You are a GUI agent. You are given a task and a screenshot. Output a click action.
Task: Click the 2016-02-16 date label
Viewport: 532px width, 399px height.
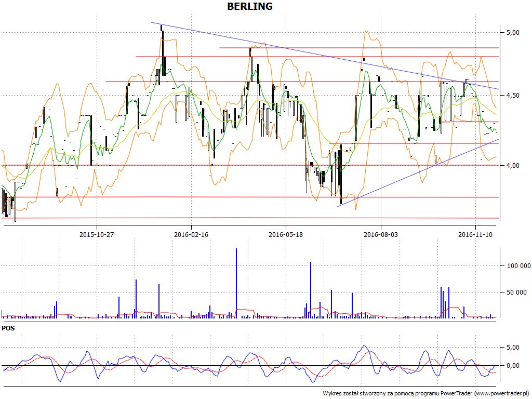[191, 234]
